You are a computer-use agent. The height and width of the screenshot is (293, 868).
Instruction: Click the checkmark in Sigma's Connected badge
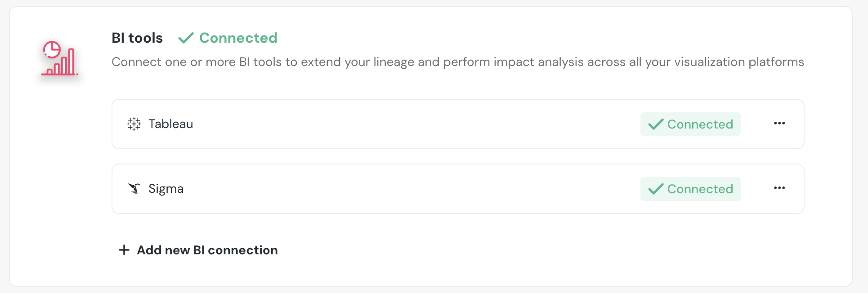656,189
